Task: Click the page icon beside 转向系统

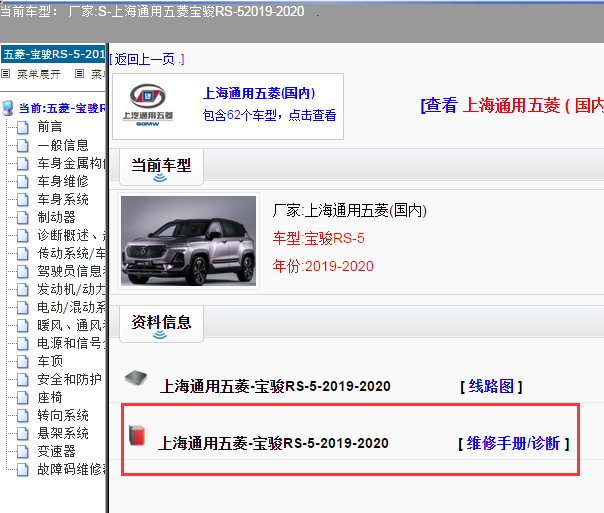Action: point(23,416)
